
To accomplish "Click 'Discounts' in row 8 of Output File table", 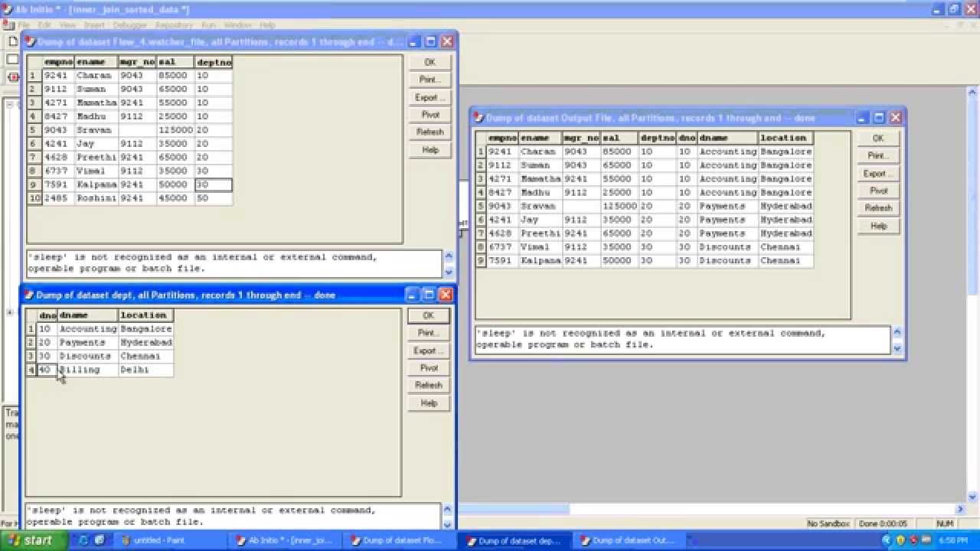I will click(727, 247).
